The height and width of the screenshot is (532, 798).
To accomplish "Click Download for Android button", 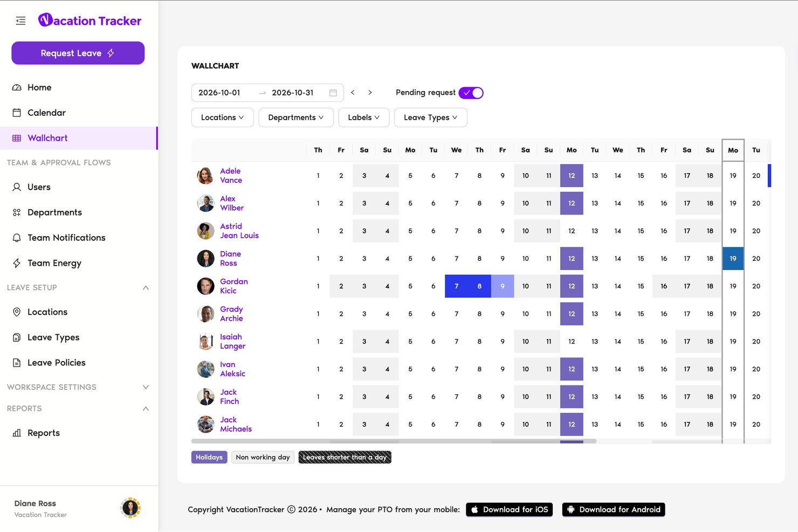I will (x=614, y=509).
